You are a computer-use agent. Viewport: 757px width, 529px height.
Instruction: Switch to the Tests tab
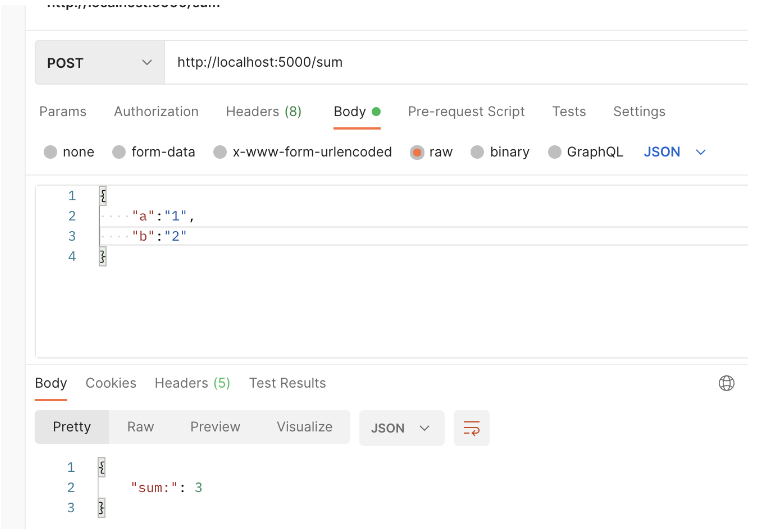[569, 111]
